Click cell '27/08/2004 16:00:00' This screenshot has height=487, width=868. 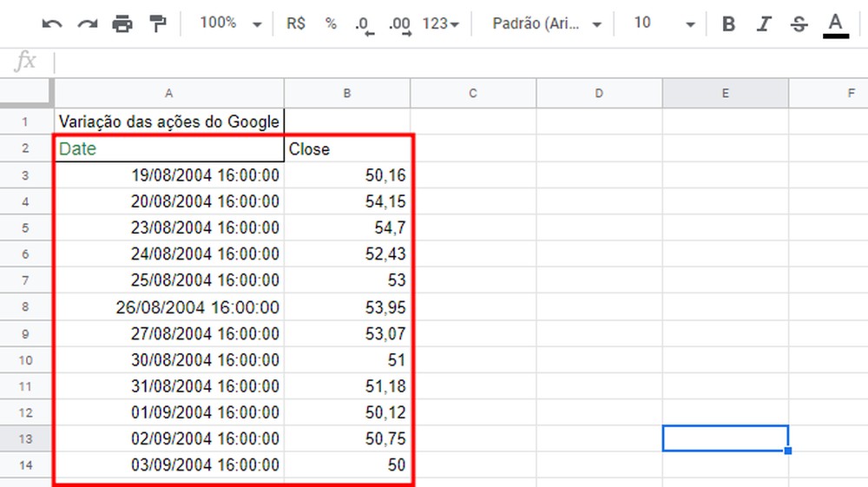pos(169,333)
